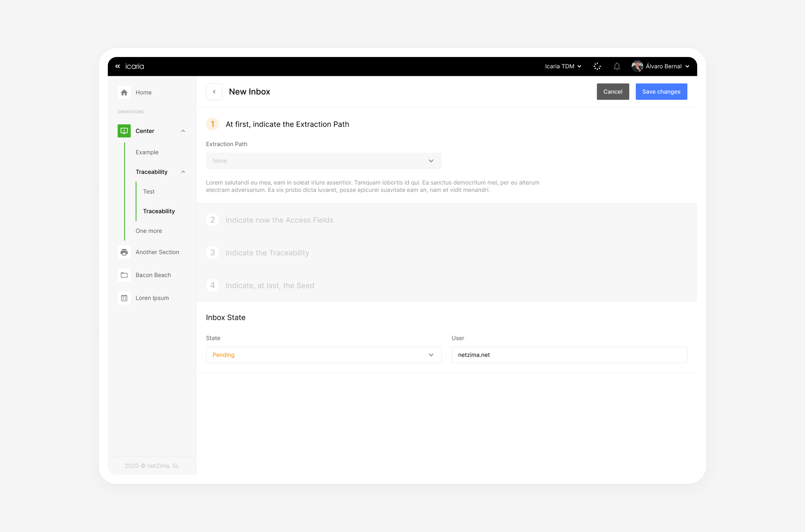This screenshot has width=805, height=532.
Task: Click the green Center monitor icon
Action: 124,131
